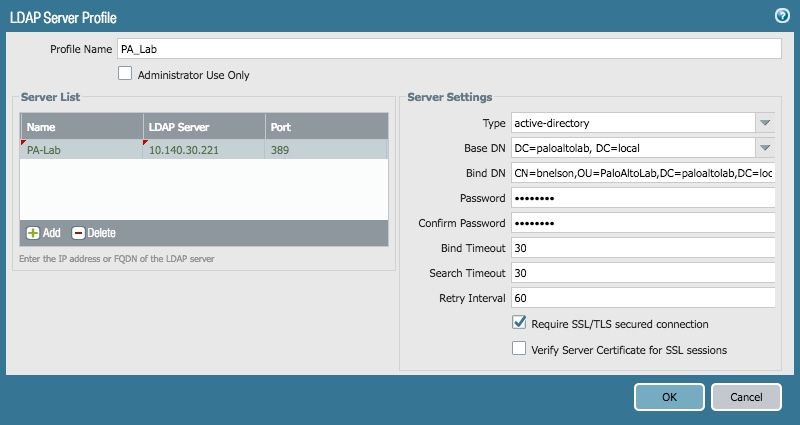Open the Type dropdown arrow
Viewport: 800px width, 425px height.
(766, 123)
